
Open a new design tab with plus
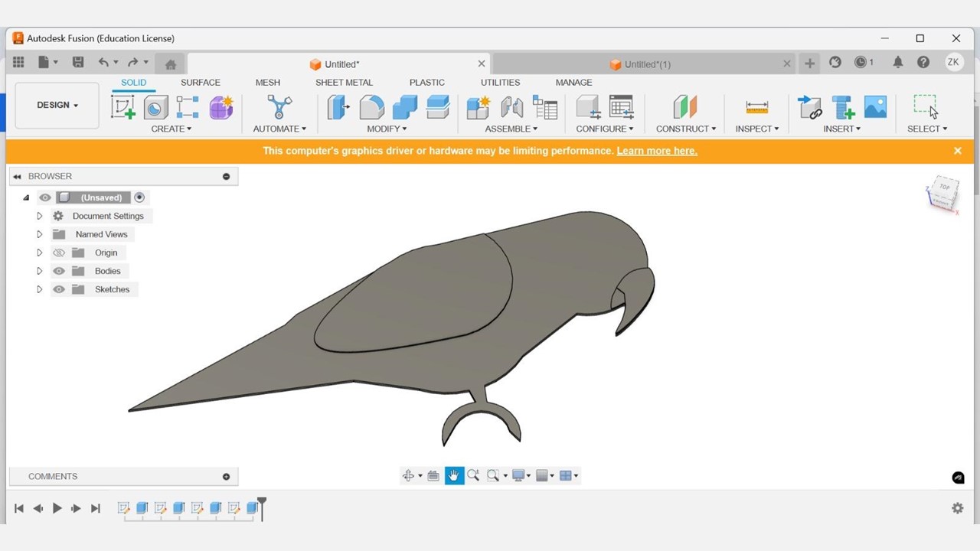click(809, 64)
